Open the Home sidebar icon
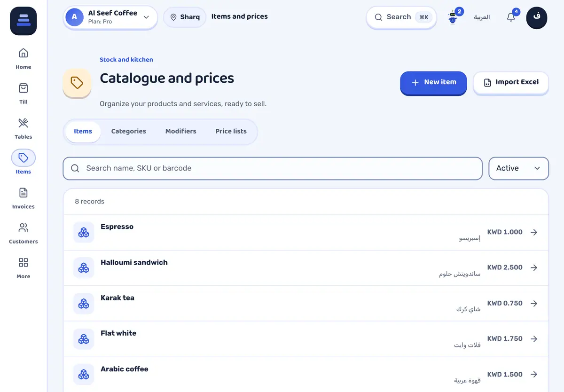The image size is (564, 392). point(23,53)
